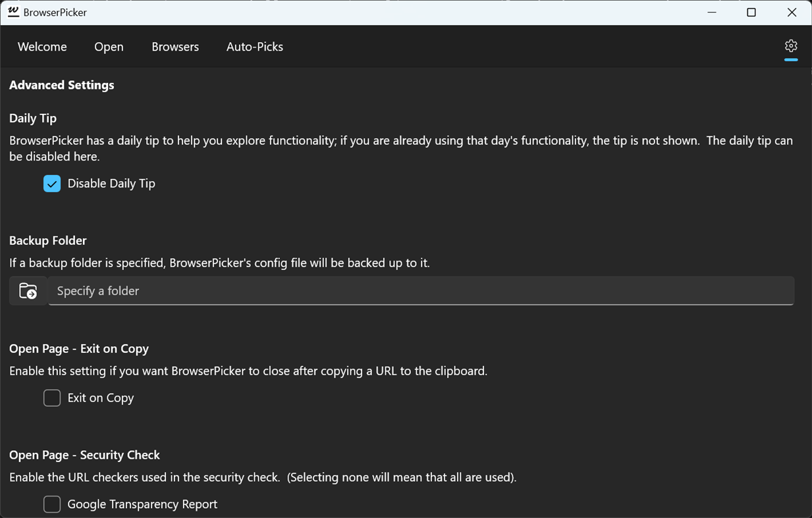Uncheck the Disable Daily Tip checkbox
The image size is (812, 518).
coord(52,184)
